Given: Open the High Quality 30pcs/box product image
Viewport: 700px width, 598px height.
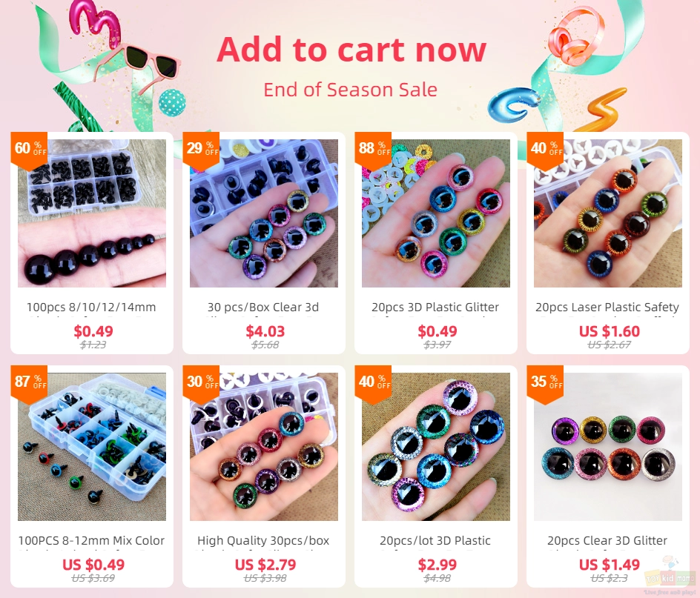Looking at the screenshot, I should tap(264, 447).
